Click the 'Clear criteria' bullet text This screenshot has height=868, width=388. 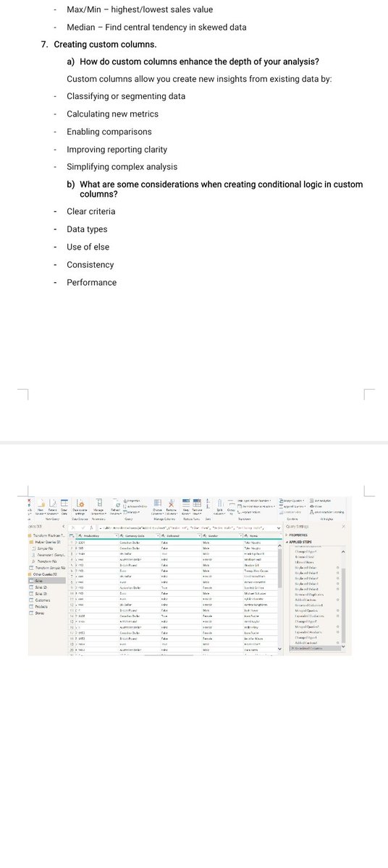point(91,211)
